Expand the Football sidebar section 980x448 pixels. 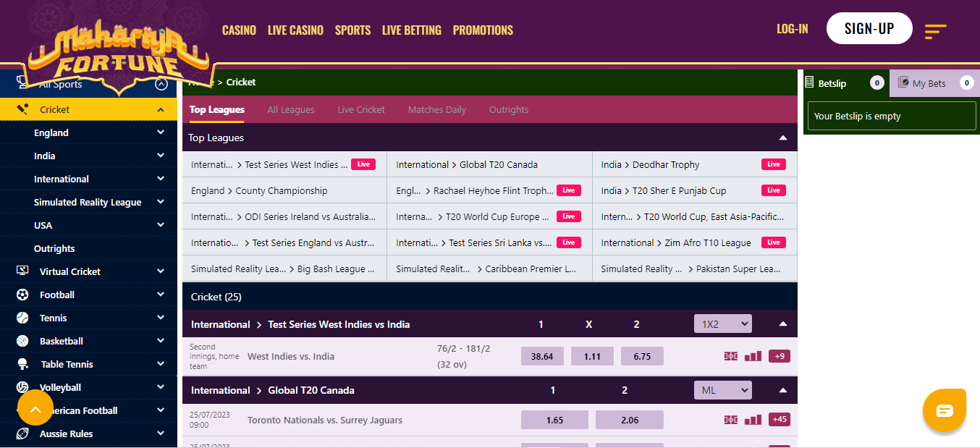pyautogui.click(x=161, y=295)
